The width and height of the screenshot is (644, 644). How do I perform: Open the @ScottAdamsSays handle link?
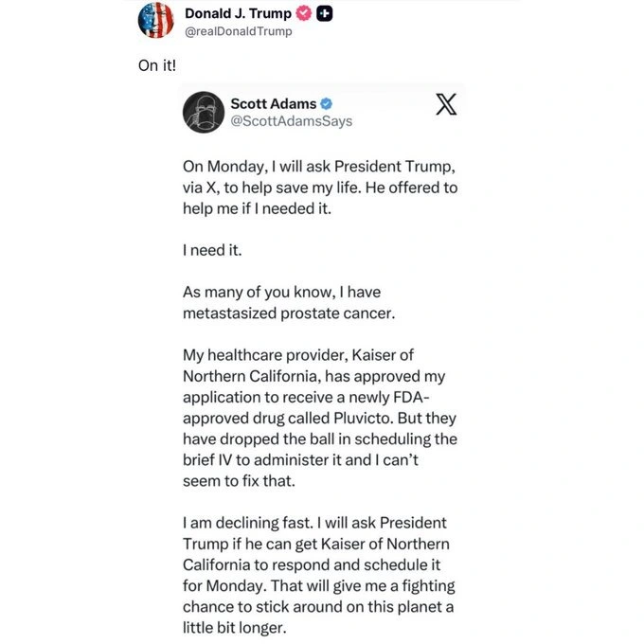pos(291,120)
